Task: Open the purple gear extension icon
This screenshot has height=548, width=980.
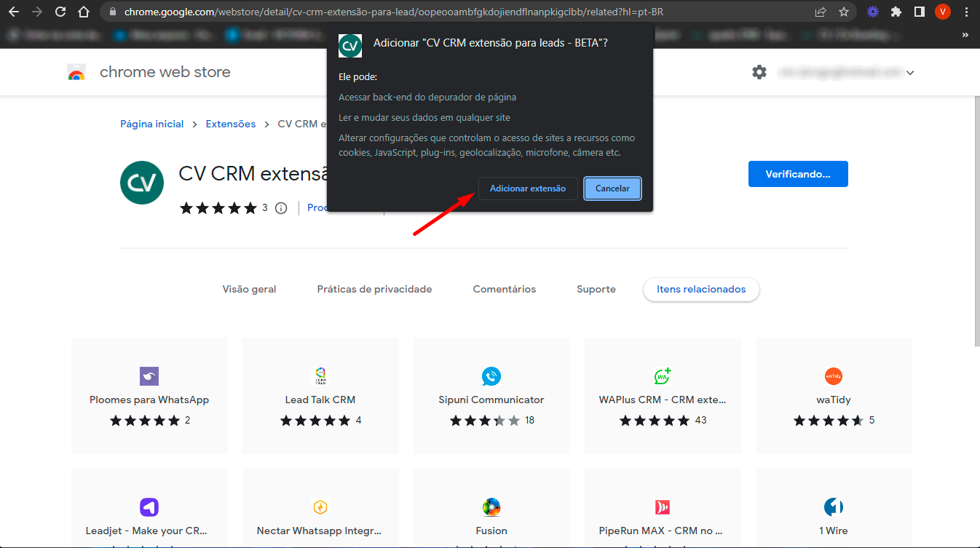Action: [873, 12]
